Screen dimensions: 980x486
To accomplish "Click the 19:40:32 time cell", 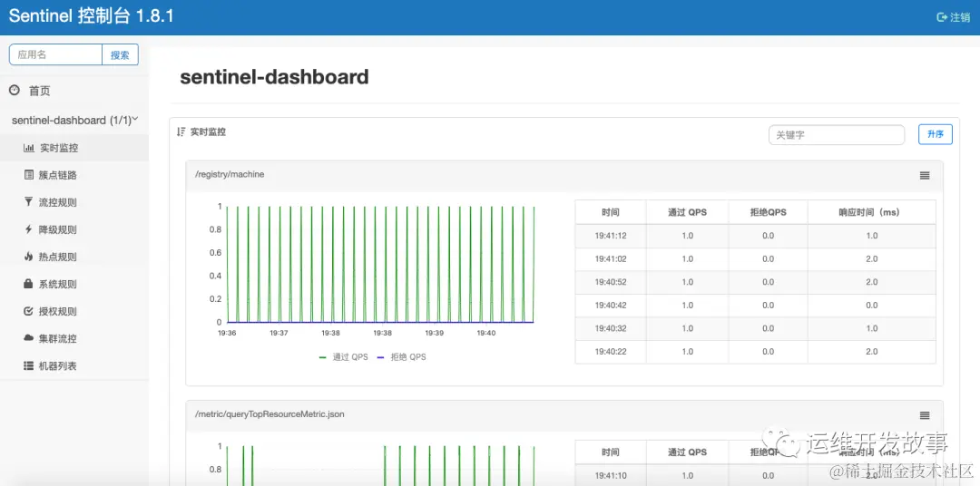I will (611, 328).
